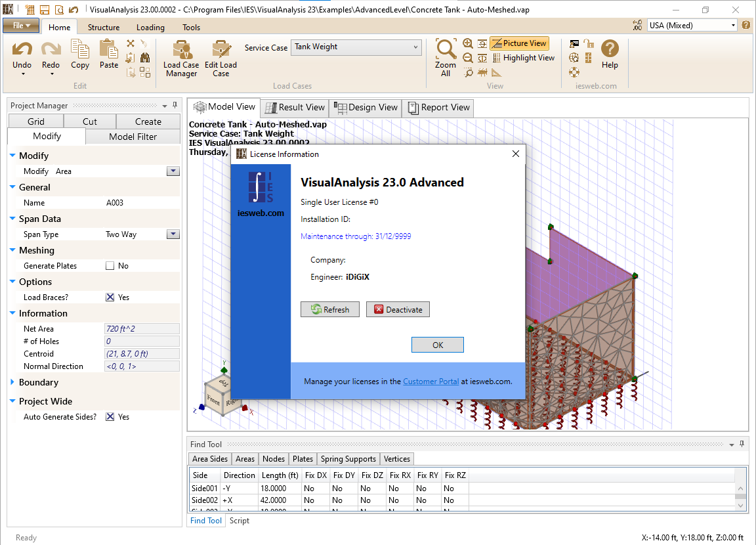Image resolution: width=756 pixels, height=545 pixels.
Task: Switch to the Design View tab
Action: 366,108
